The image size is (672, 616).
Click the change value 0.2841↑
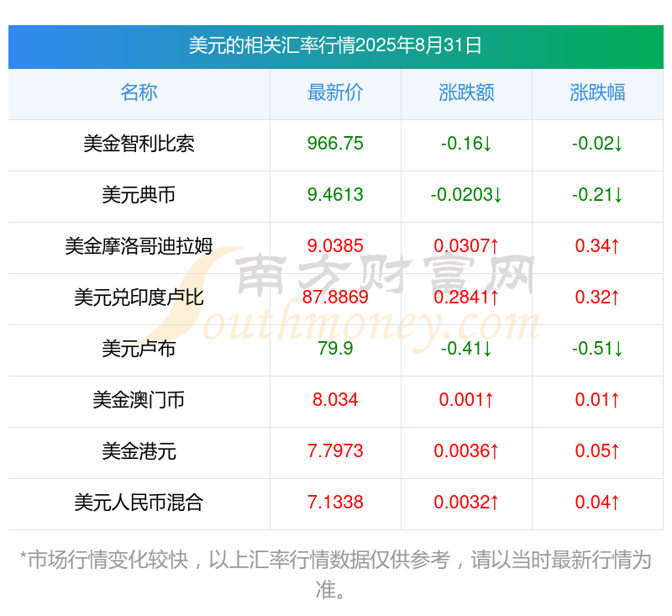pos(466,297)
